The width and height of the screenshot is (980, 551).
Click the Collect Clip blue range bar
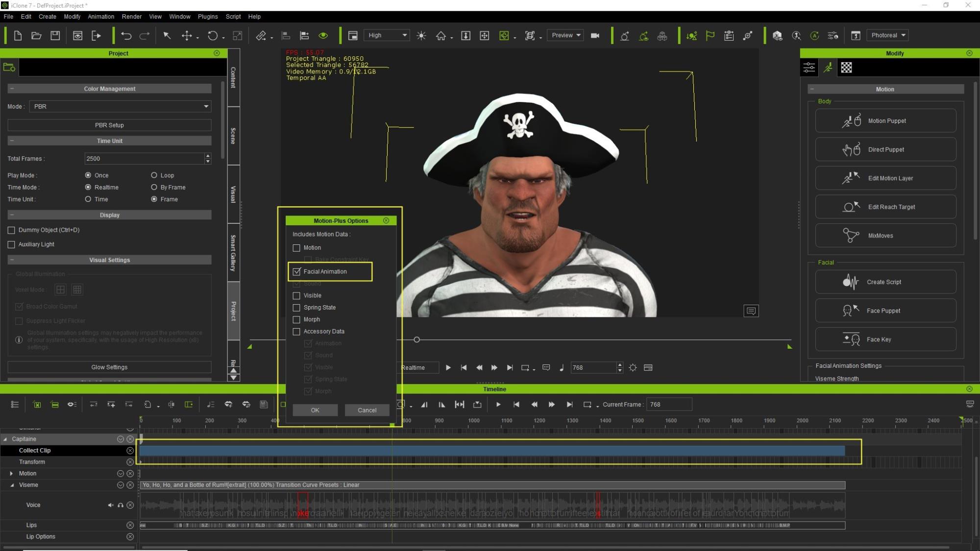coord(492,451)
